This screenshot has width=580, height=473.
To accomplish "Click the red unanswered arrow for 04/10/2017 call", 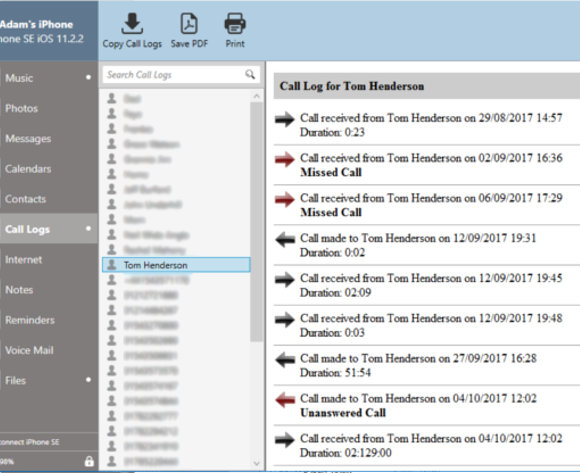I will tap(285, 400).
